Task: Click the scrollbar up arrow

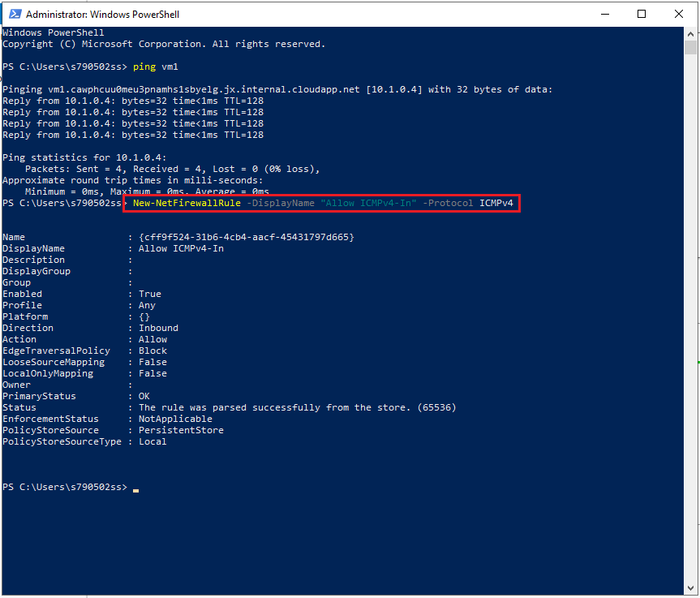Action: coord(690,33)
